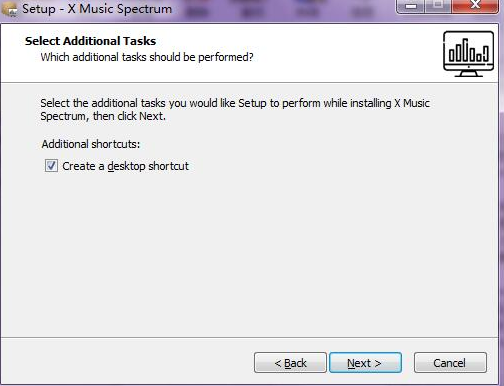Click the 'Which additional tasks should be performed?' subtitle
This screenshot has height=386, width=504.
click(147, 57)
